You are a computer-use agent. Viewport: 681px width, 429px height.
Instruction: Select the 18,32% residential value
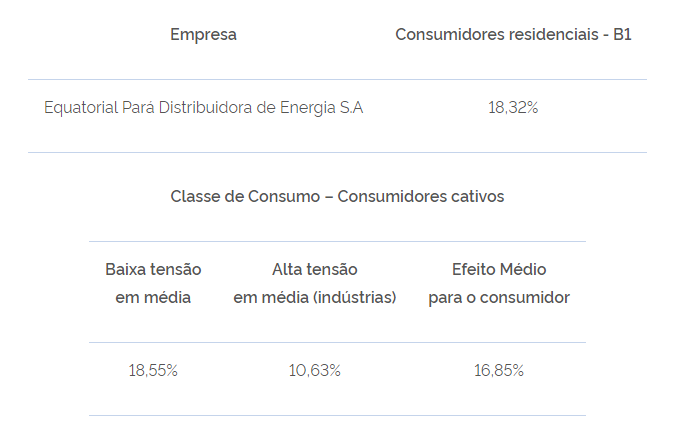[x=513, y=108]
